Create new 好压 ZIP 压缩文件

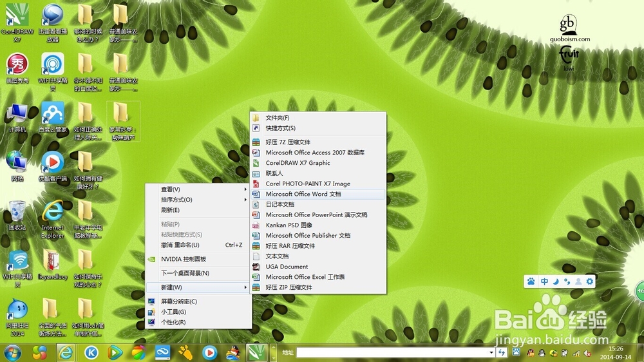pyautogui.click(x=318, y=287)
